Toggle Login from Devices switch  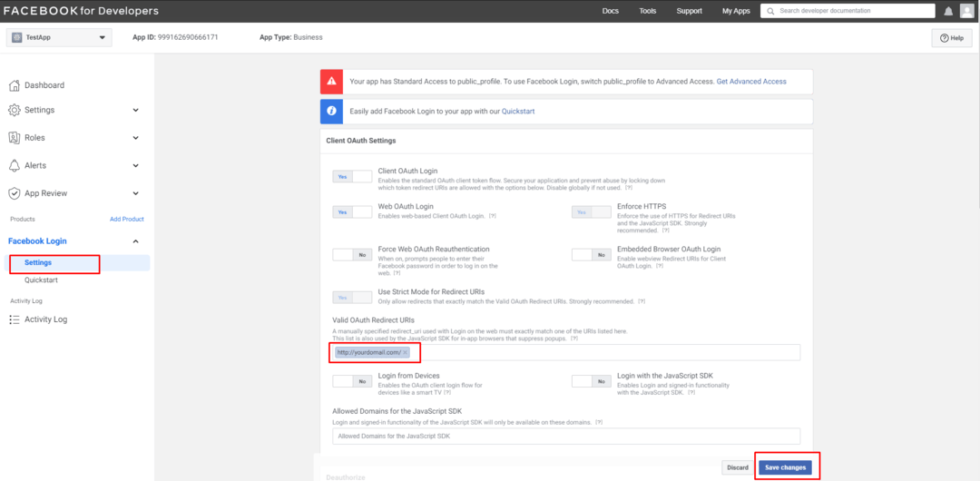352,381
